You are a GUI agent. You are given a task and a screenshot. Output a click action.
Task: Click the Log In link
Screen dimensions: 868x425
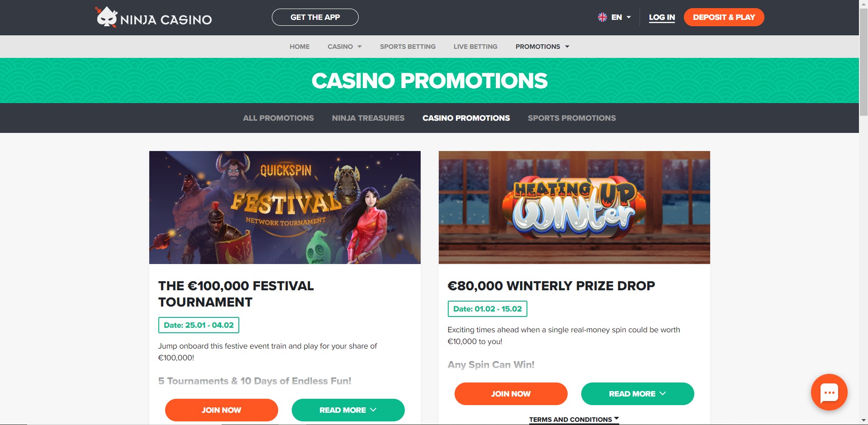662,17
